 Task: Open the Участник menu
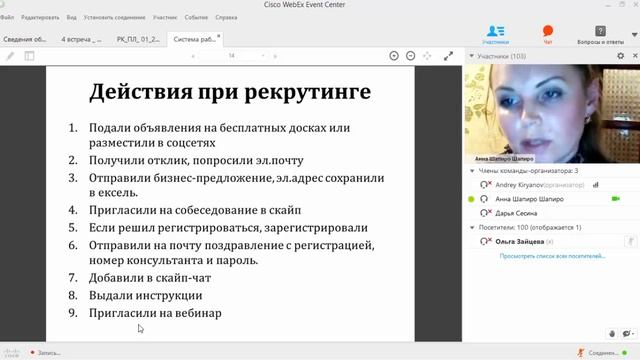coord(165,18)
